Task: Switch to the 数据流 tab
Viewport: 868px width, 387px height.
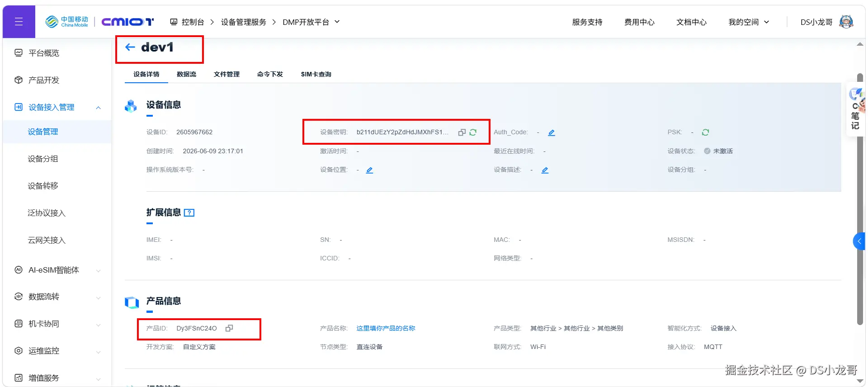Action: click(x=186, y=74)
